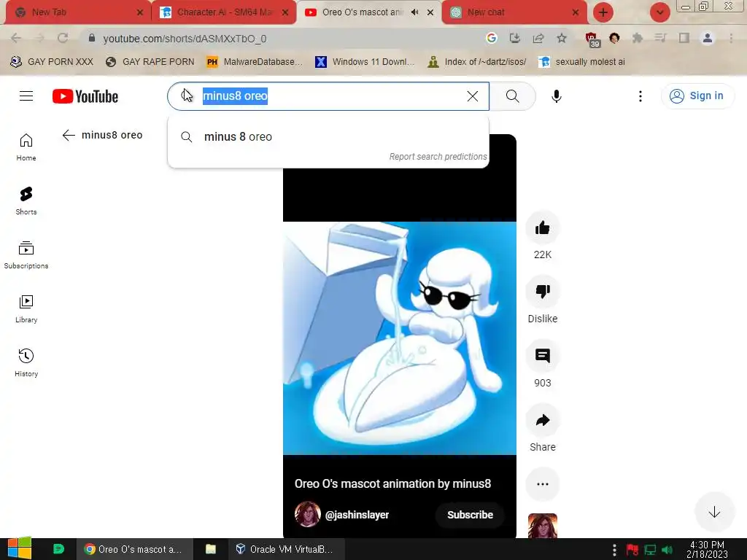This screenshot has width=747, height=560.
Task: Click inside the YouTube search field
Action: [x=329, y=96]
